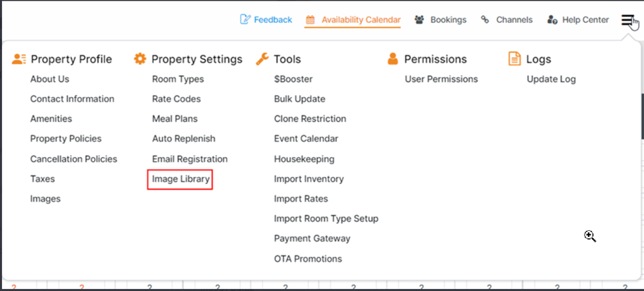Click the Logs document icon
This screenshot has width=644, height=291.
[x=515, y=59]
